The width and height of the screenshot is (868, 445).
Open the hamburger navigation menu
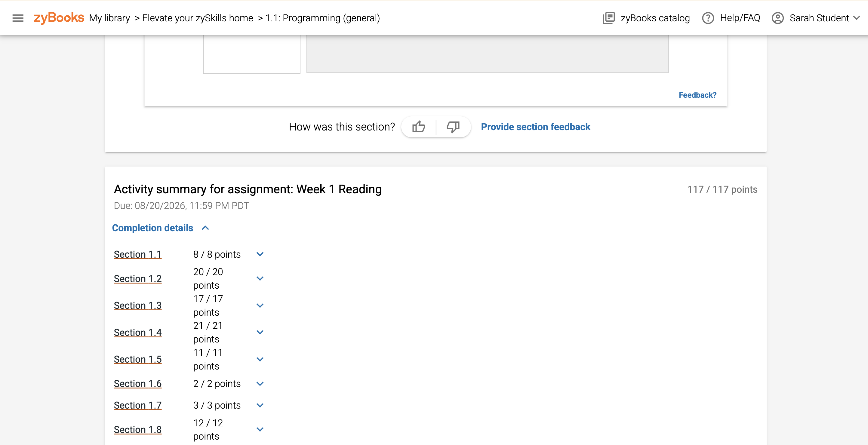18,18
